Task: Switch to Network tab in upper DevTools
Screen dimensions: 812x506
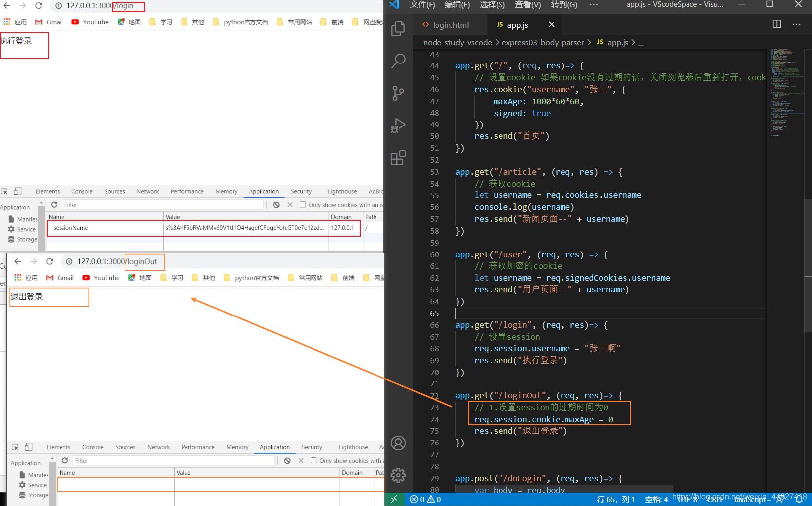Action: coord(148,191)
